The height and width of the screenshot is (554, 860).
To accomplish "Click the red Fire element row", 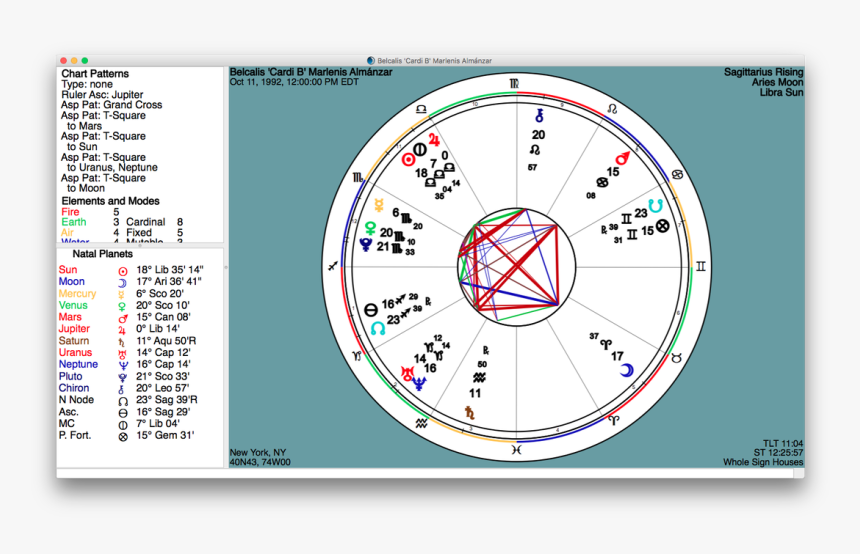I will pos(90,212).
